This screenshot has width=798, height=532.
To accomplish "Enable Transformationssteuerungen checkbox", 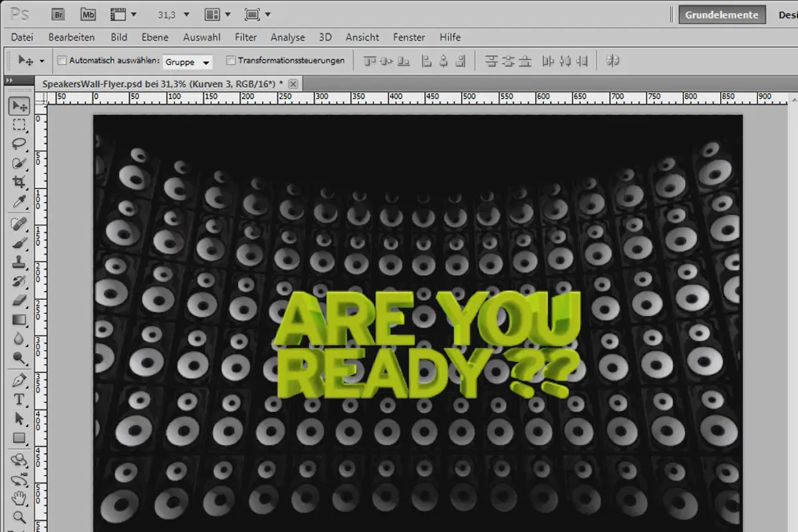I will coord(231,61).
